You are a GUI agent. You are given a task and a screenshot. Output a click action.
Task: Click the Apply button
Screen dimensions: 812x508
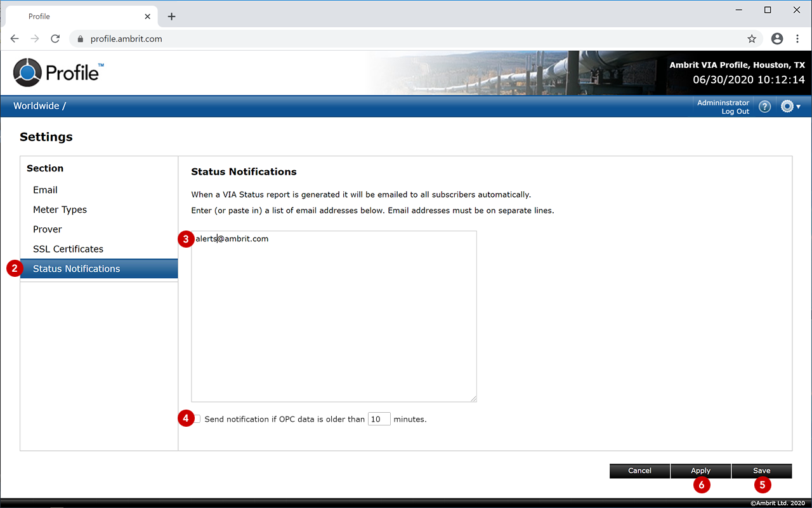(700, 471)
